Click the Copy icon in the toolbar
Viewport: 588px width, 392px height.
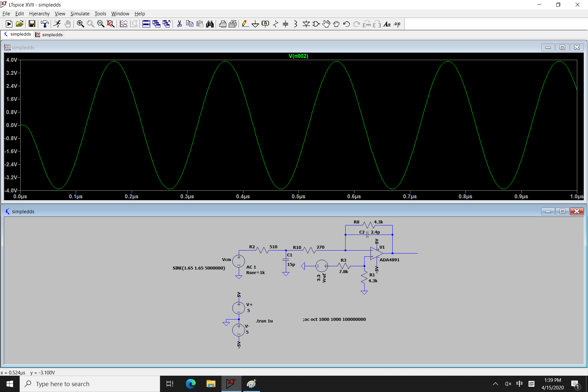[189, 24]
